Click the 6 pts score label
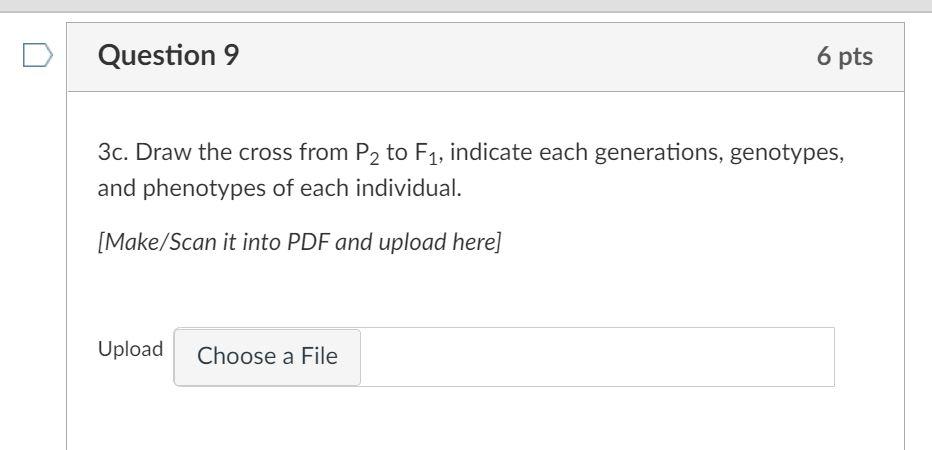 [x=845, y=56]
